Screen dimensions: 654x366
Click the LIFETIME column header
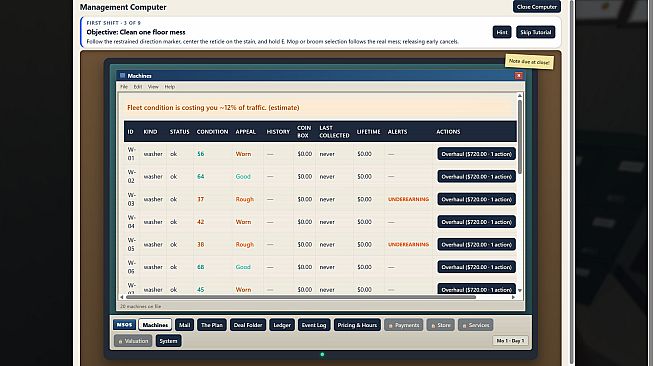point(368,131)
